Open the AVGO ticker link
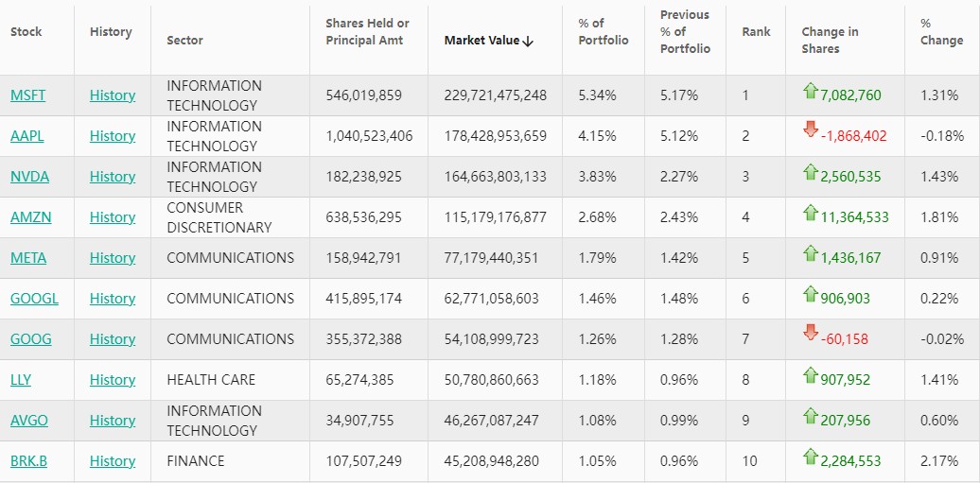This screenshot has height=483, width=980. tap(29, 421)
